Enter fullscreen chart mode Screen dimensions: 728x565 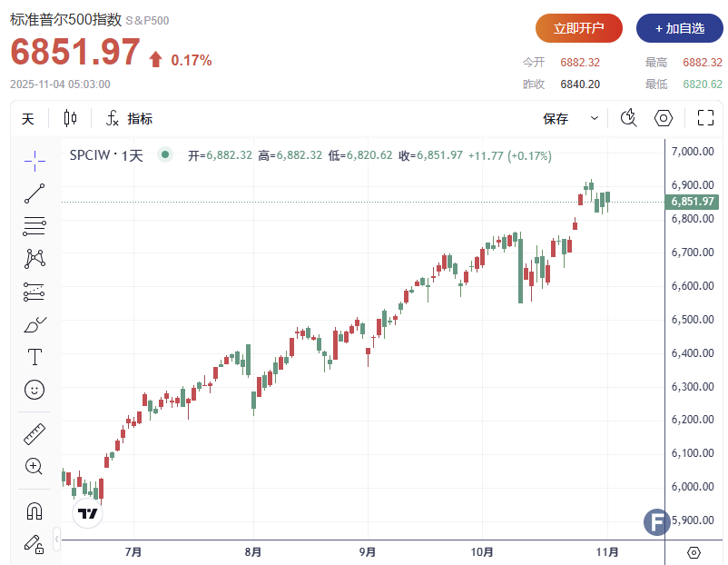coord(705,117)
